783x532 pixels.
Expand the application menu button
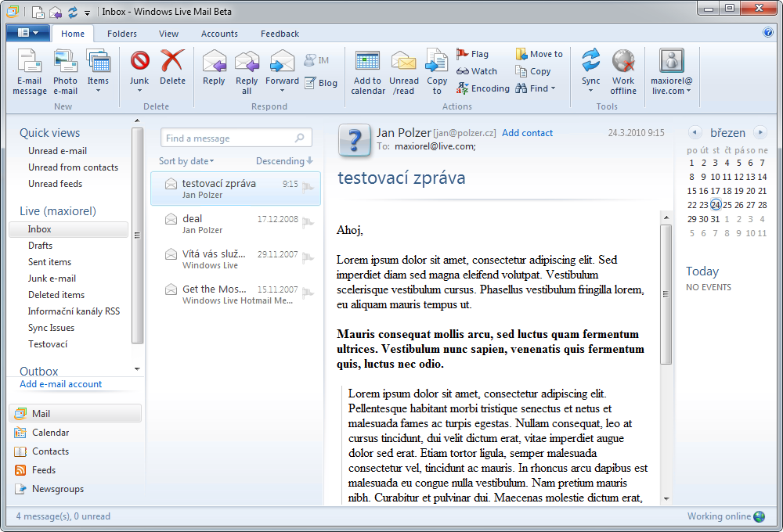pos(28,33)
